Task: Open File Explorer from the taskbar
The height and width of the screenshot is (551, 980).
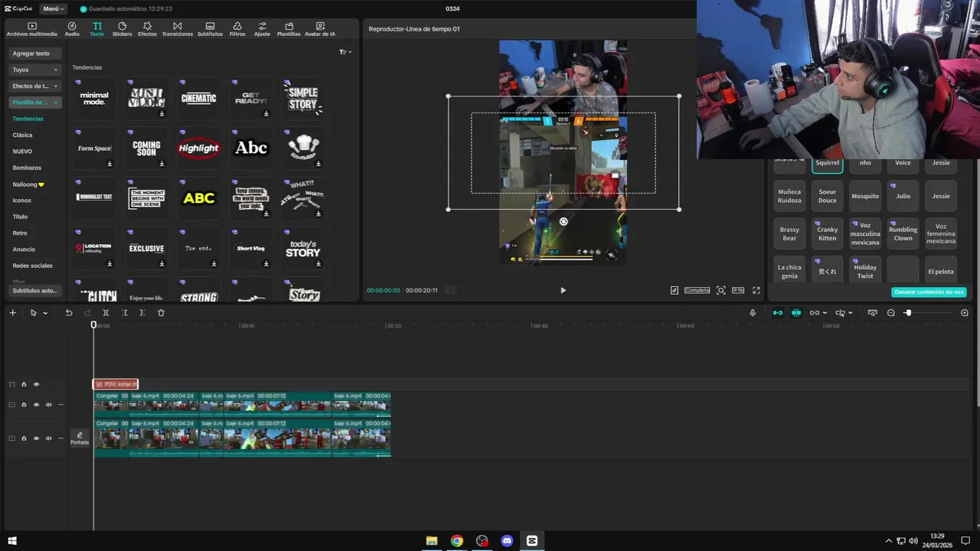Action: tap(432, 541)
